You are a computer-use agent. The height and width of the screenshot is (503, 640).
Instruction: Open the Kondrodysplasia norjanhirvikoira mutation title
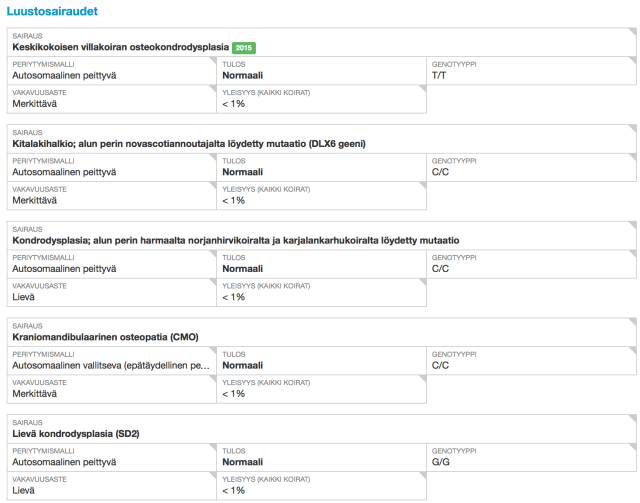point(235,241)
